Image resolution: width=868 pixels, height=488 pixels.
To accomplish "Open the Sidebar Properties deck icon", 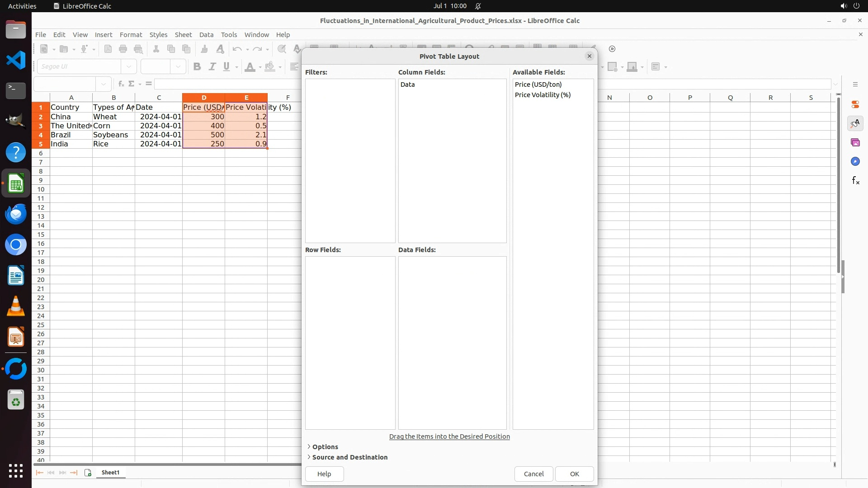I will pyautogui.click(x=855, y=104).
